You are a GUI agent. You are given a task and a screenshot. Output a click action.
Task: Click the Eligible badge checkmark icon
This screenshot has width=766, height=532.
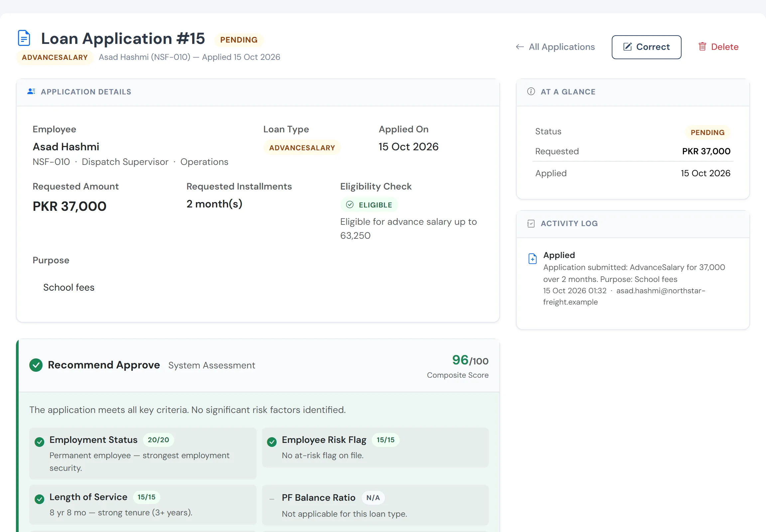pos(350,205)
